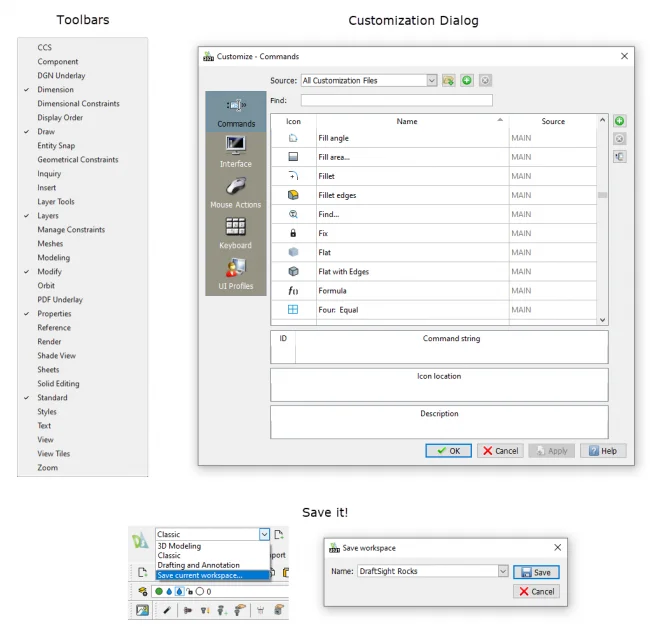This screenshot has height=639, width=650.
Task: Open the Keyboard shortcuts section
Action: 236,233
